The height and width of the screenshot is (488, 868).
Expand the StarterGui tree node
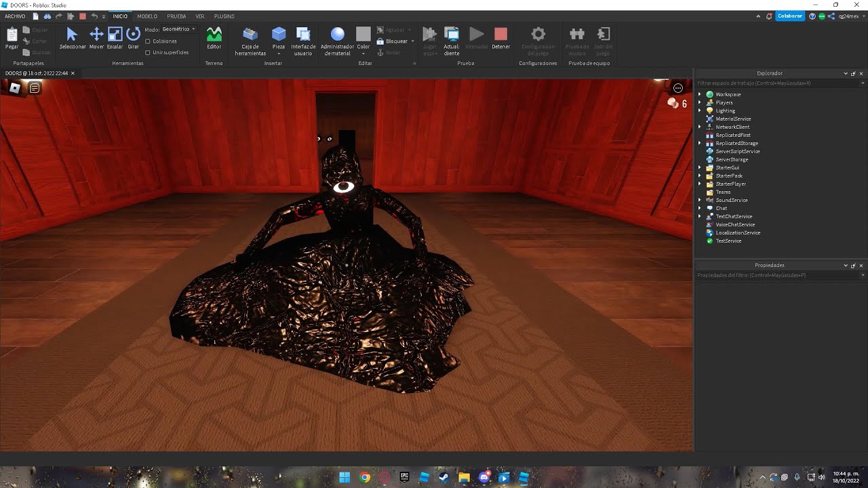coord(700,167)
